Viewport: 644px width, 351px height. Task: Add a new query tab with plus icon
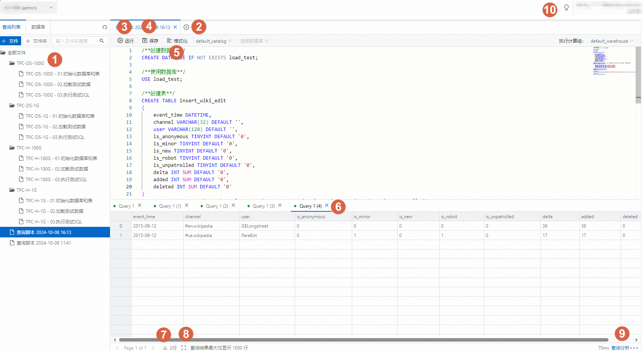click(186, 27)
